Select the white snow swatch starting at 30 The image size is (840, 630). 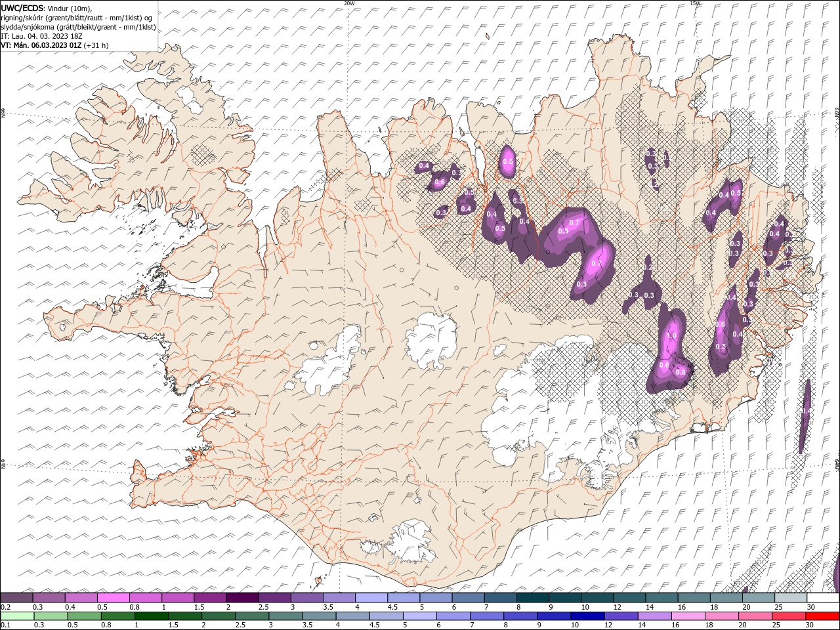(x=822, y=598)
